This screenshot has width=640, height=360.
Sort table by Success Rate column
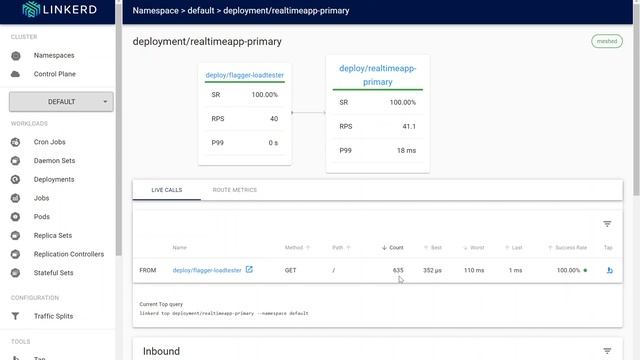pyautogui.click(x=567, y=248)
